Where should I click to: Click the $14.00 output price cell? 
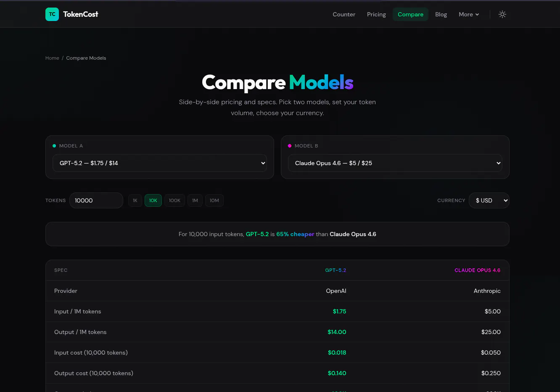(337, 332)
